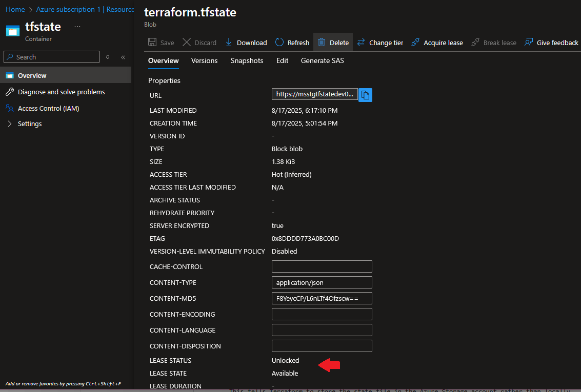Click the terraform.tfstate blob title

190,12
